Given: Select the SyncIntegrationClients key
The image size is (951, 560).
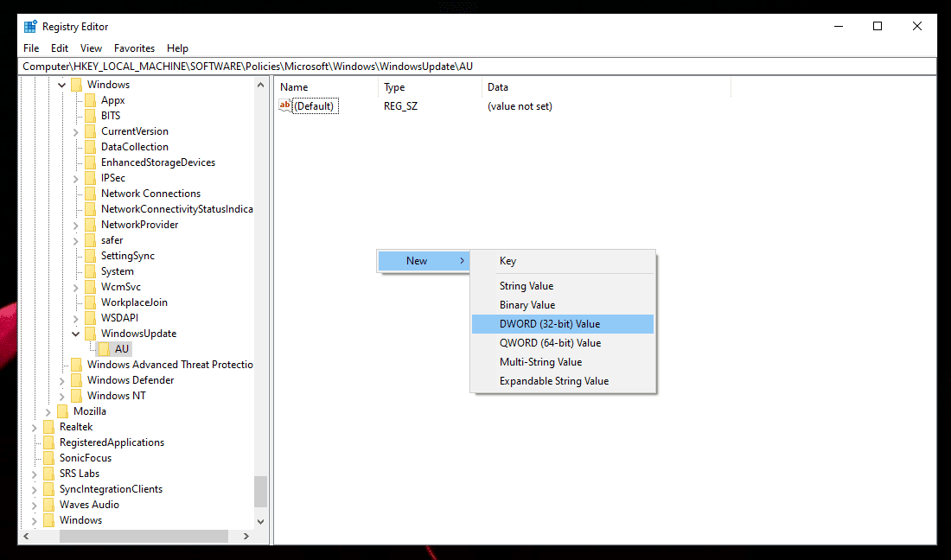Looking at the screenshot, I should point(111,489).
